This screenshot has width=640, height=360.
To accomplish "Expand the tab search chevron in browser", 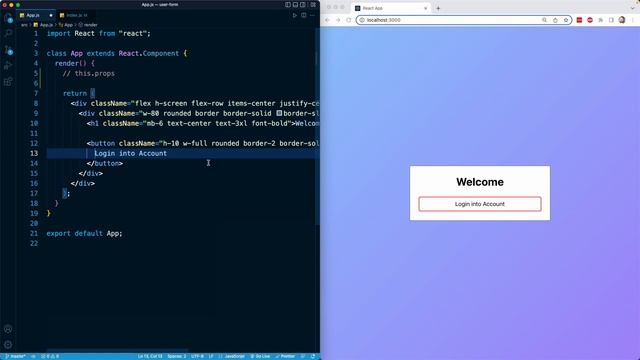I will coord(633,8).
